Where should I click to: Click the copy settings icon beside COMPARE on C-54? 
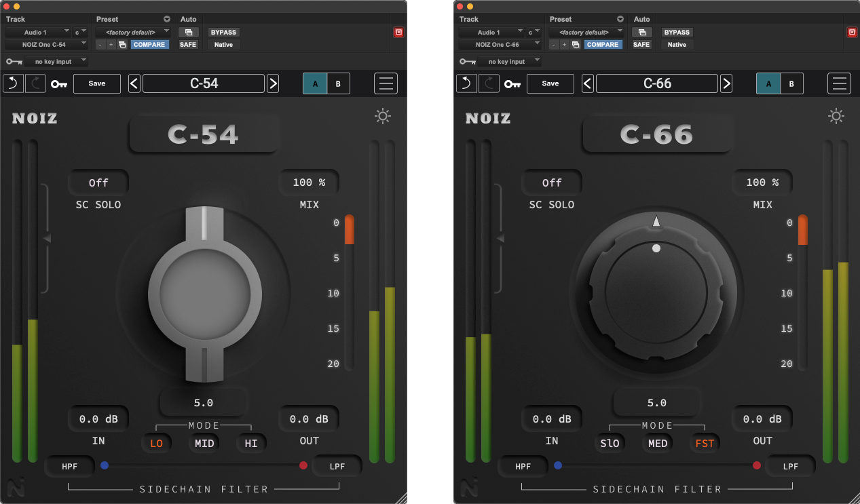click(x=123, y=44)
